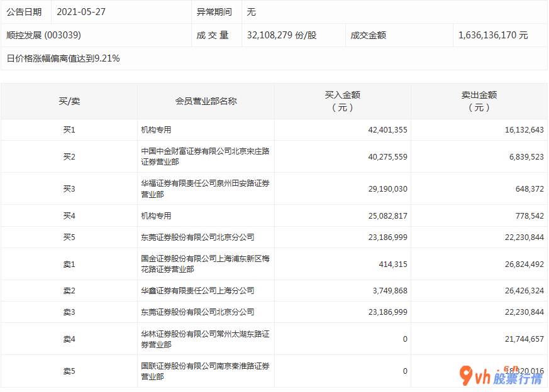Click 华鑫证券有限责任公司上海分公司 name
Viewport: 549px width, 392px height.
tap(197, 291)
